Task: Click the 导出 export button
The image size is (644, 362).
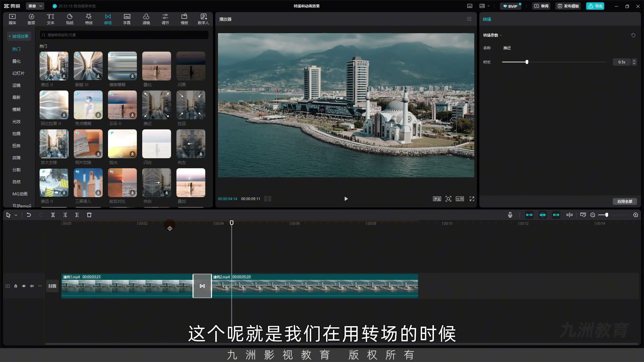Action: click(595, 6)
